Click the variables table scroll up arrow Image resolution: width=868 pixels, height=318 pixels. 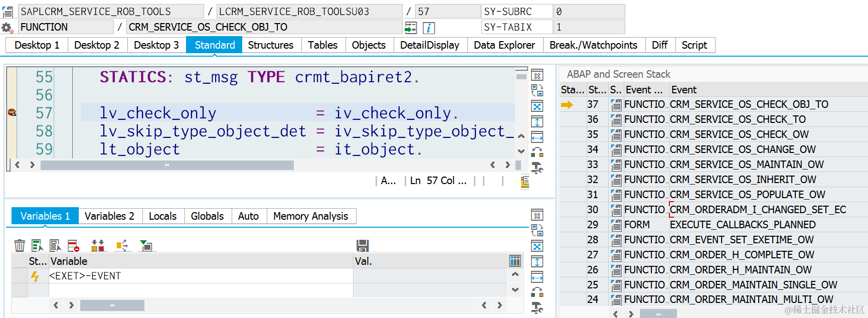[515, 274]
